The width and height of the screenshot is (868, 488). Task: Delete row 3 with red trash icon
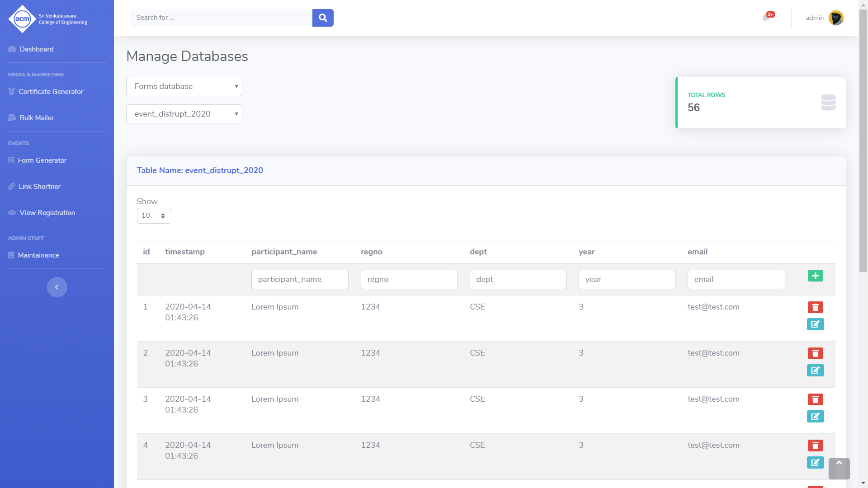[815, 399]
